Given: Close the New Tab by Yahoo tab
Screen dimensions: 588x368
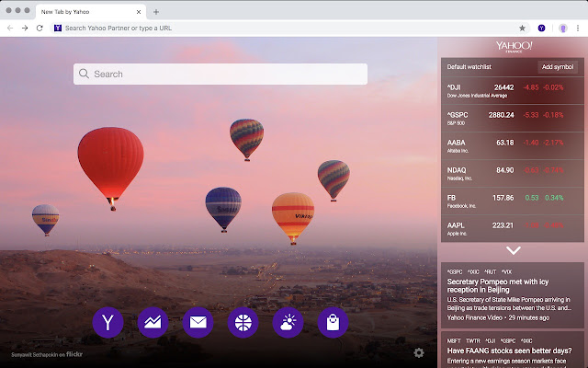Looking at the screenshot, I should (139, 12).
